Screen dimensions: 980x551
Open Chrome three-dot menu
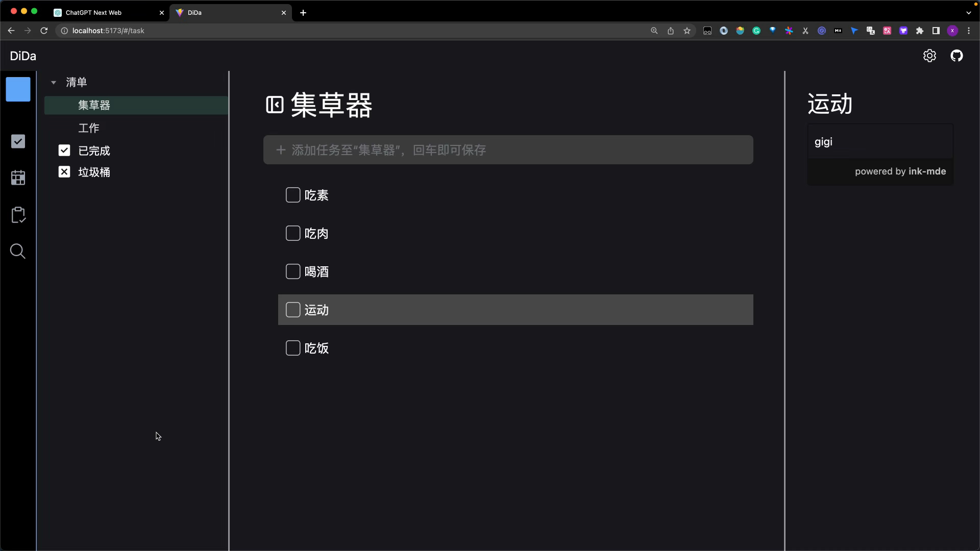(969, 31)
